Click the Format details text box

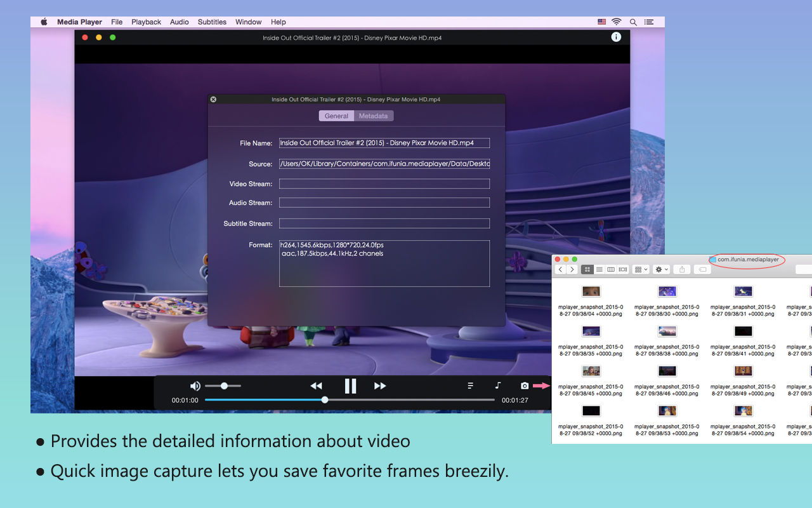pos(384,264)
